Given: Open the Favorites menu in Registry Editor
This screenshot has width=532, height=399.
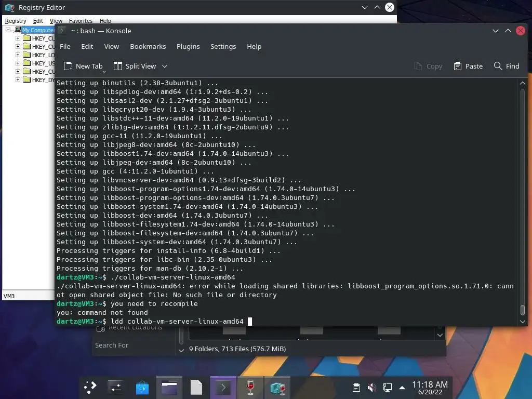Looking at the screenshot, I should [81, 21].
